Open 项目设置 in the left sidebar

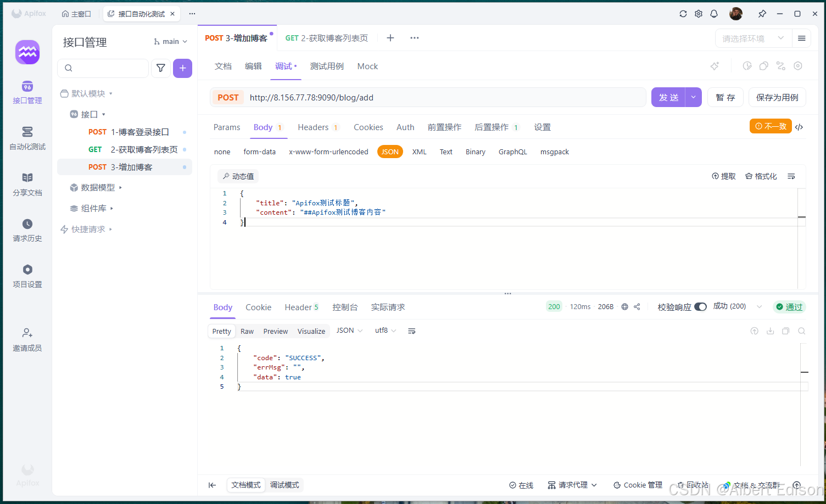tap(27, 276)
